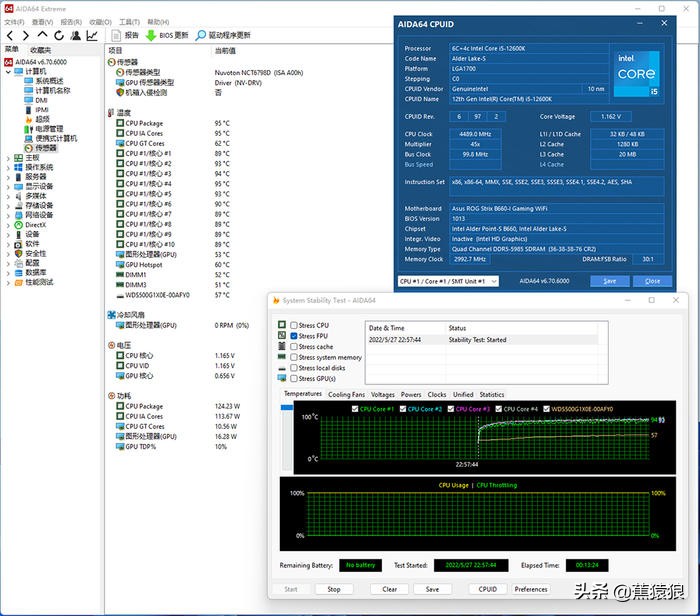Toggle WDS500G1X0E-00AFY0 graph checkbox

(x=546, y=409)
